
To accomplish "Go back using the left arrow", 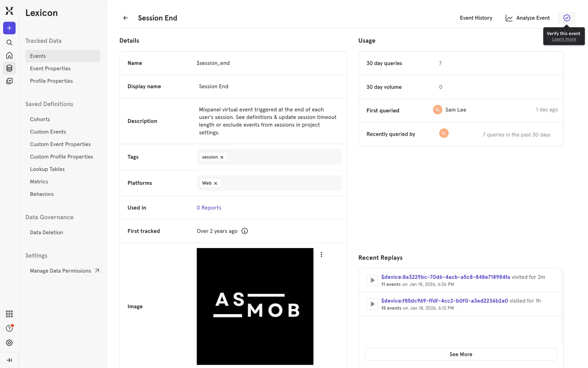I will (126, 18).
